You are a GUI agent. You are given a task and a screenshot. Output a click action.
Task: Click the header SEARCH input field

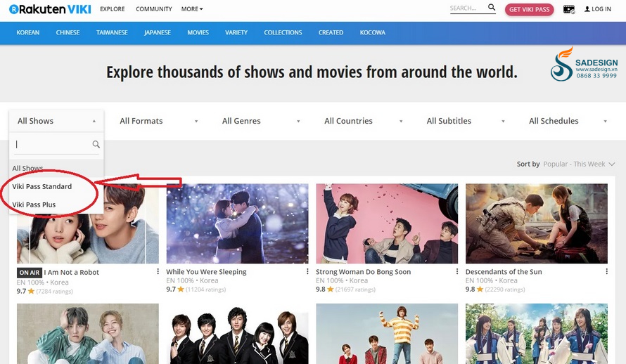pos(468,8)
